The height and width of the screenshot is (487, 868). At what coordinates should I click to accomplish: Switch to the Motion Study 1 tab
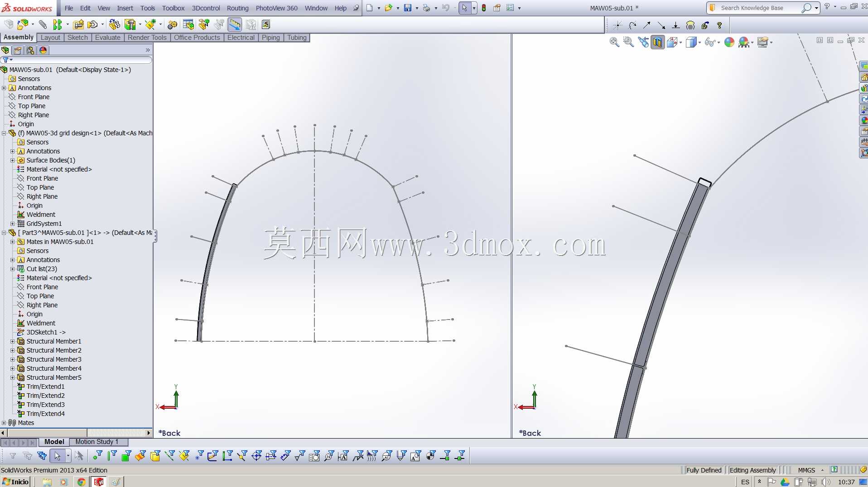[x=96, y=442]
